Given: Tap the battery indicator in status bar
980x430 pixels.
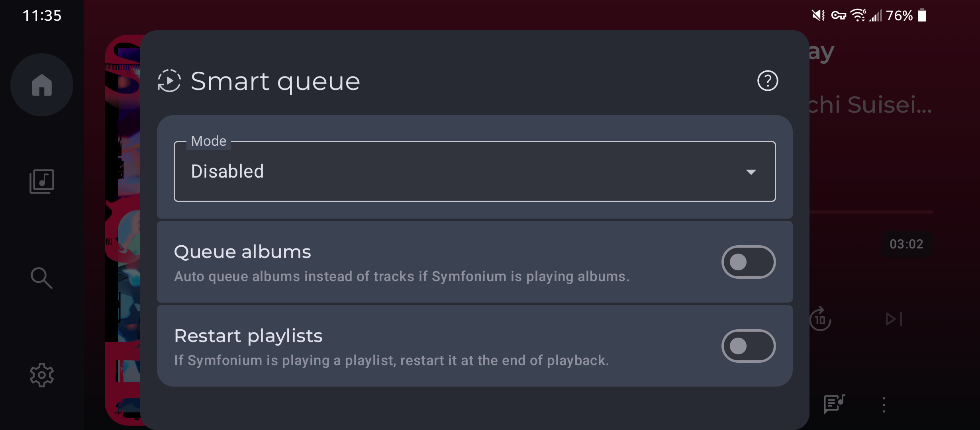Looking at the screenshot, I should (922, 16).
